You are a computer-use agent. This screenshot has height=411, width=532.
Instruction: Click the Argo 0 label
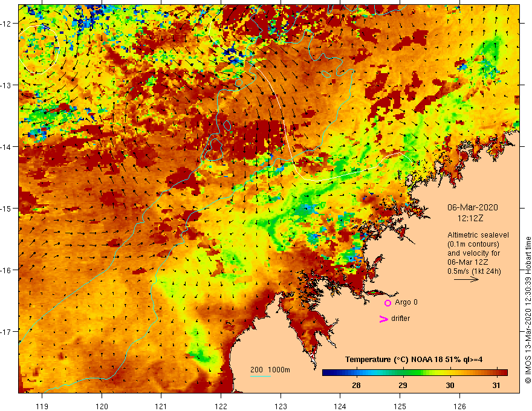pos(406,302)
